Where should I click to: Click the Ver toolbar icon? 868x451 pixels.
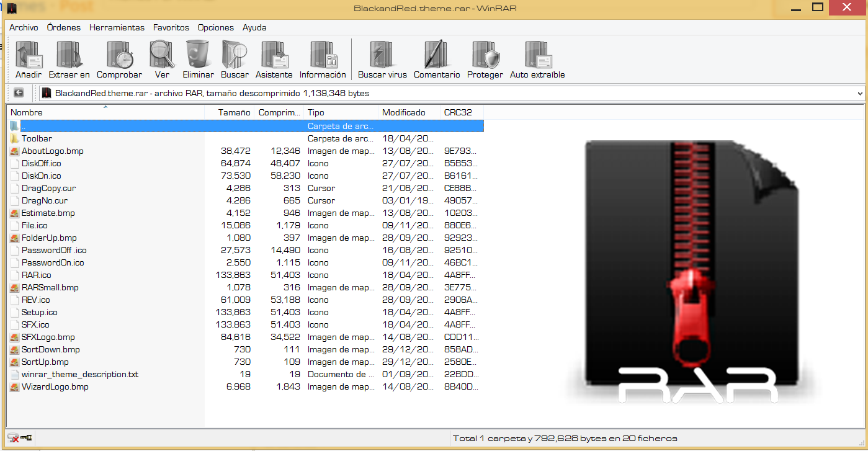(162, 55)
